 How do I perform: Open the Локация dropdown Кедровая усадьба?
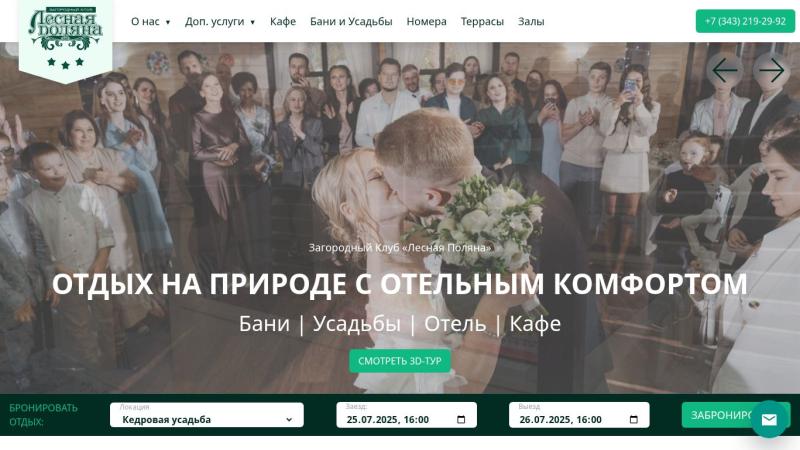(x=207, y=415)
